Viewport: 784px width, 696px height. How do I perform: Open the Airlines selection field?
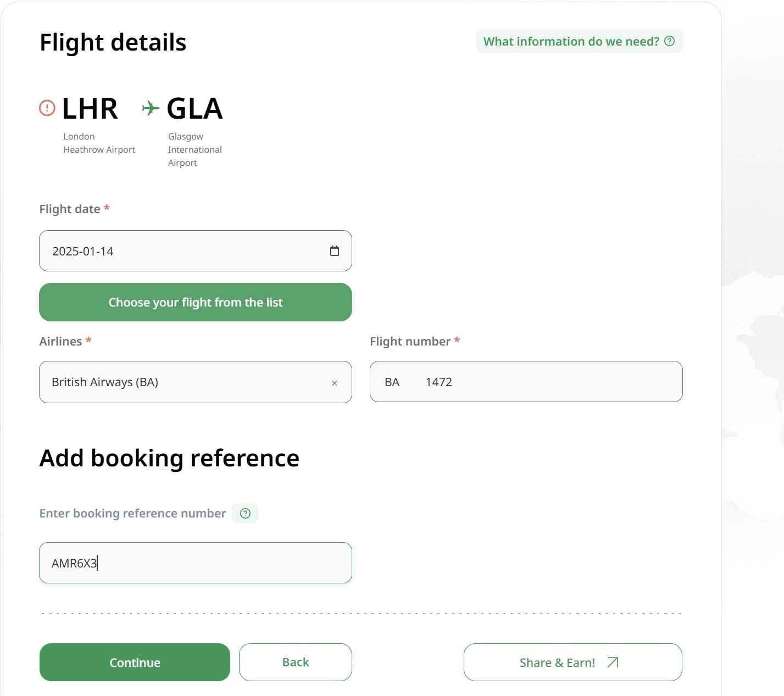click(x=165, y=382)
